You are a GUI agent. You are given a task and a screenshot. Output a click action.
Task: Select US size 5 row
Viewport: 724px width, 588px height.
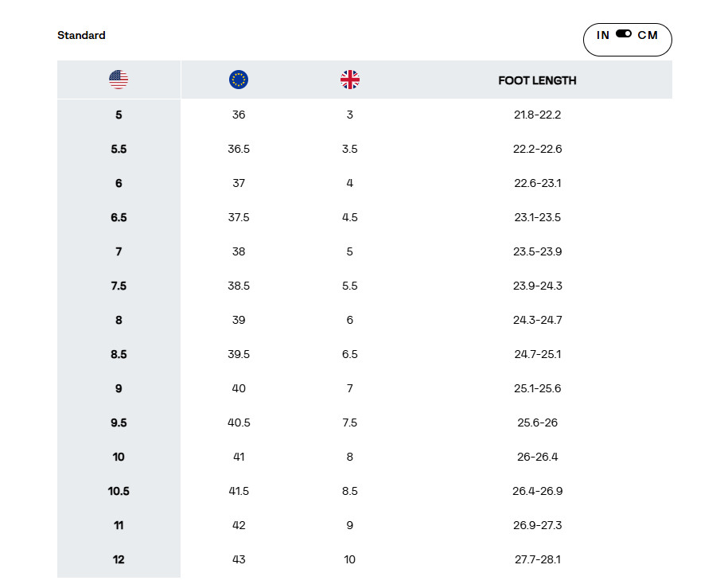(x=119, y=115)
